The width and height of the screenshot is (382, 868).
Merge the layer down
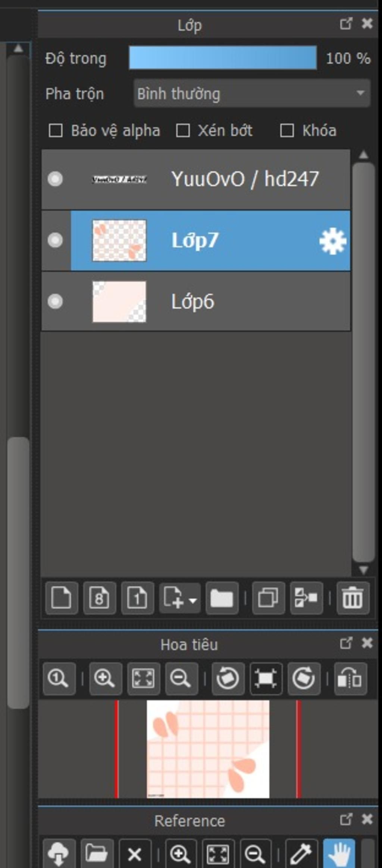point(306,598)
